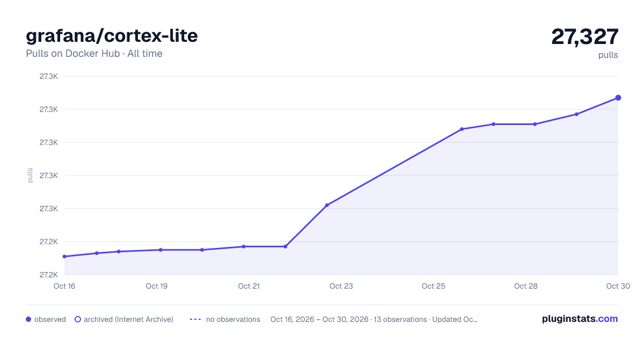Click the '13 observations' date range footer text

[374, 319]
